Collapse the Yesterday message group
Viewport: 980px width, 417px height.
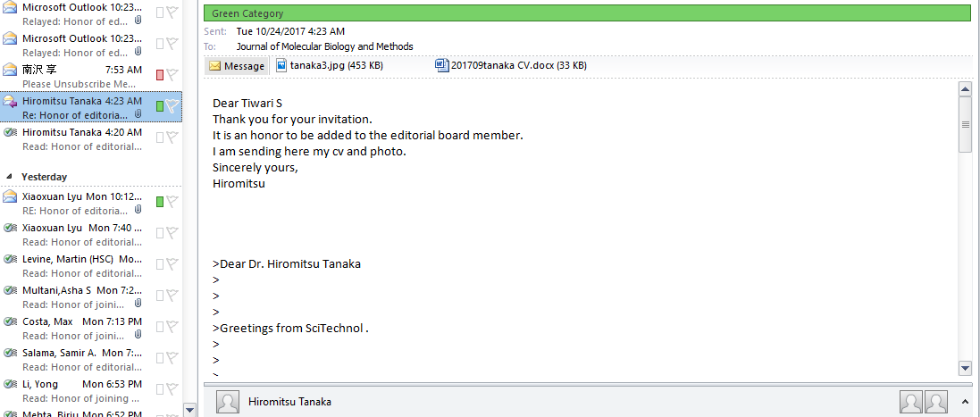[9, 177]
